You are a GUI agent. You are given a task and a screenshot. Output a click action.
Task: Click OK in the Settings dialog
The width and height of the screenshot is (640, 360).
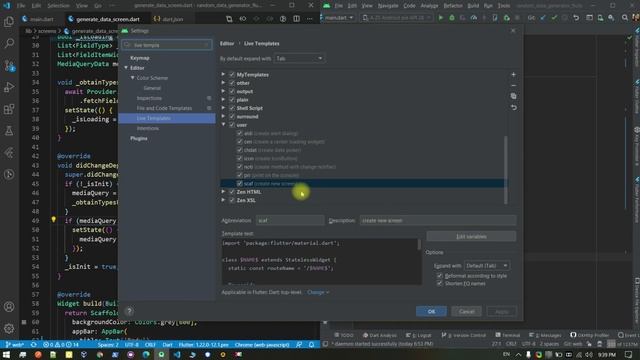coord(431,311)
